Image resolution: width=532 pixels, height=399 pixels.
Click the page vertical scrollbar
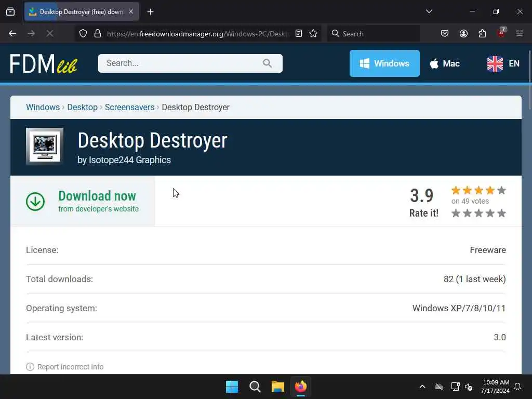529,81
